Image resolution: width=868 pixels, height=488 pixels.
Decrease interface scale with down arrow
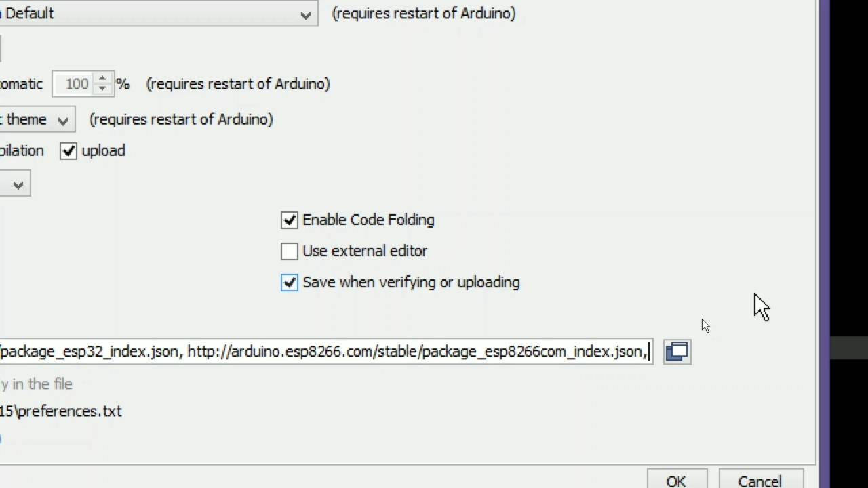(102, 89)
